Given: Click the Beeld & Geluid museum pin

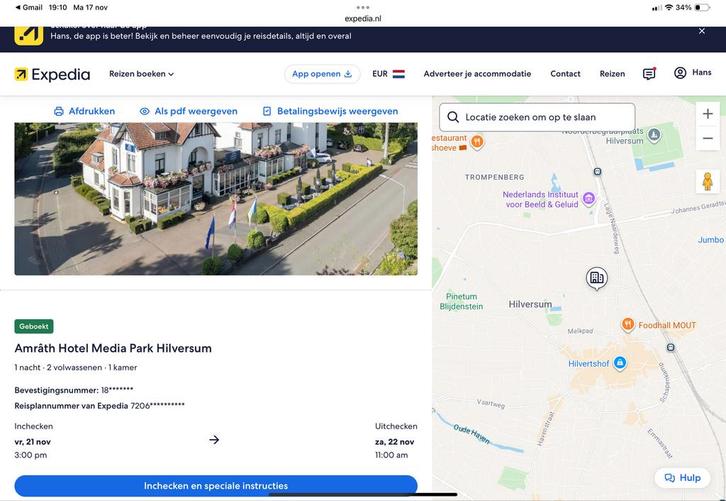Looking at the screenshot, I should tap(589, 199).
